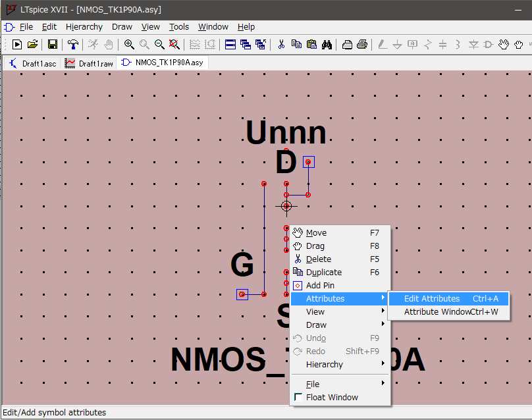Expand the View submenu in context menu
Screen dimensions: 532x420
[x=340, y=312]
